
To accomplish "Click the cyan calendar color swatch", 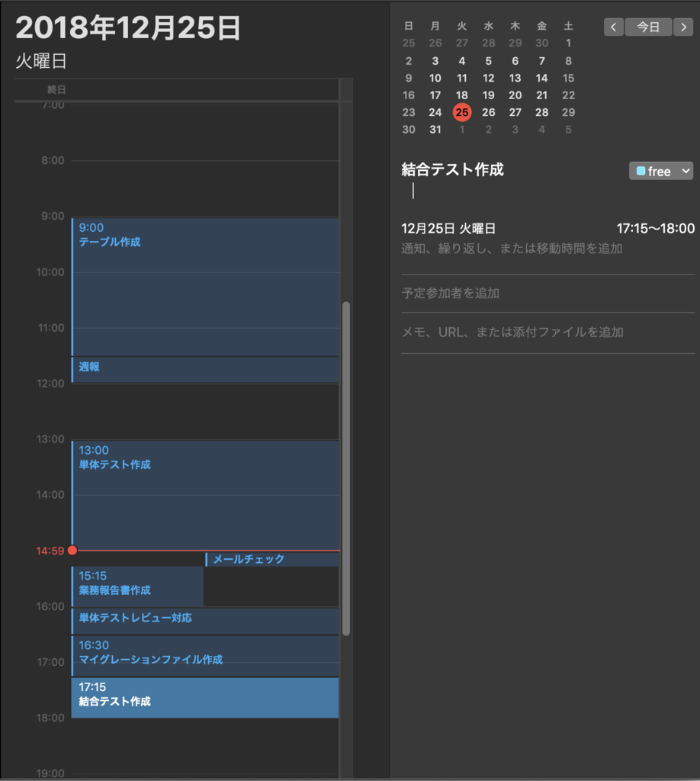I will 641,171.
